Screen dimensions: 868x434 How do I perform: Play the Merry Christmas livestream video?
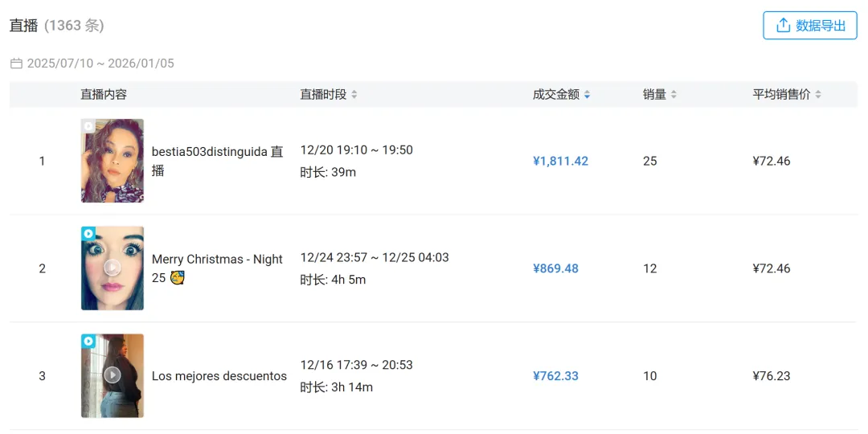click(x=113, y=268)
